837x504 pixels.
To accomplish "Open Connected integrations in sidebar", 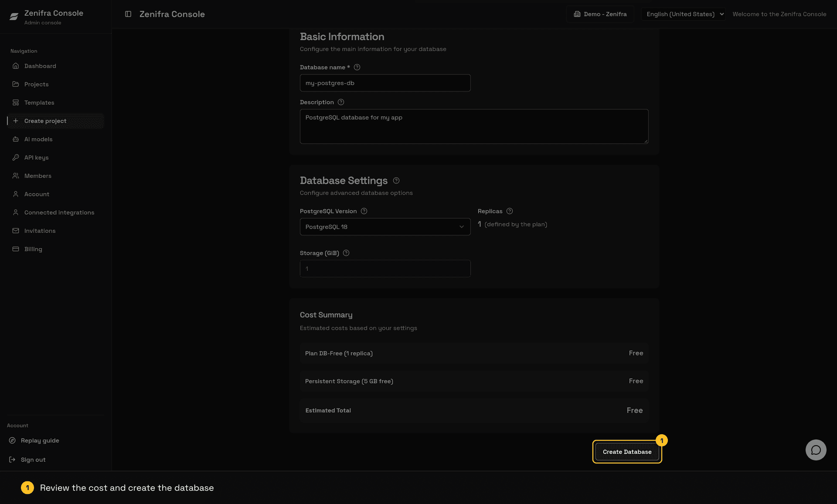I will pyautogui.click(x=56, y=212).
